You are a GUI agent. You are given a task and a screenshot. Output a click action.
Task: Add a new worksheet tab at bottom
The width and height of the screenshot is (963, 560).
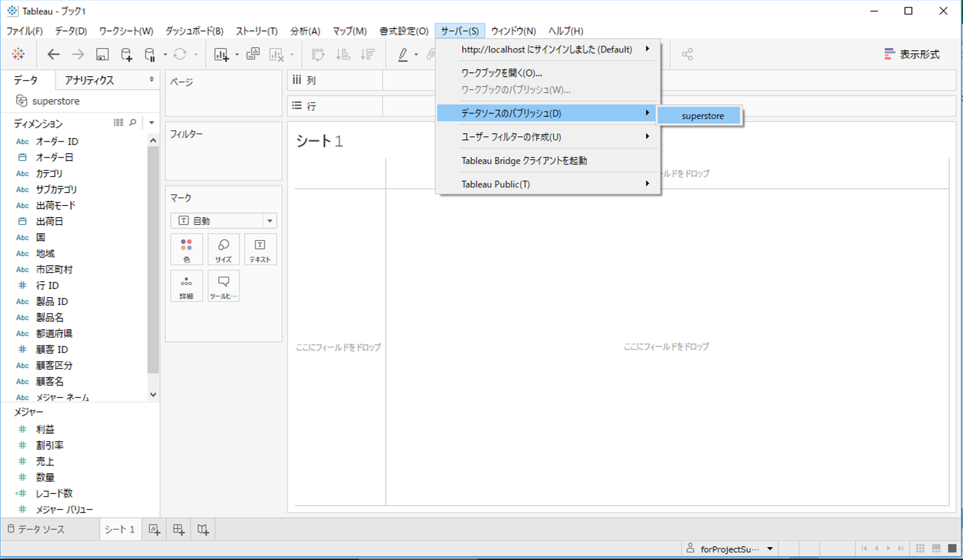(154, 530)
